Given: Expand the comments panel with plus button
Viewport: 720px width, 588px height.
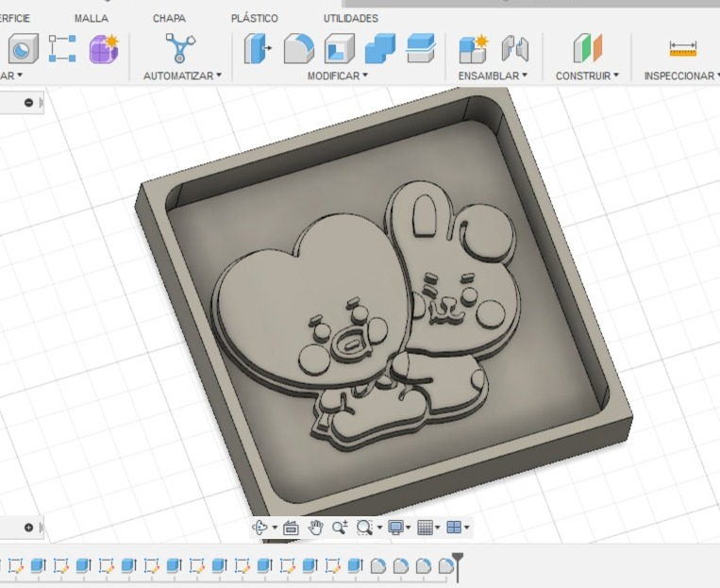Looking at the screenshot, I should [29, 528].
